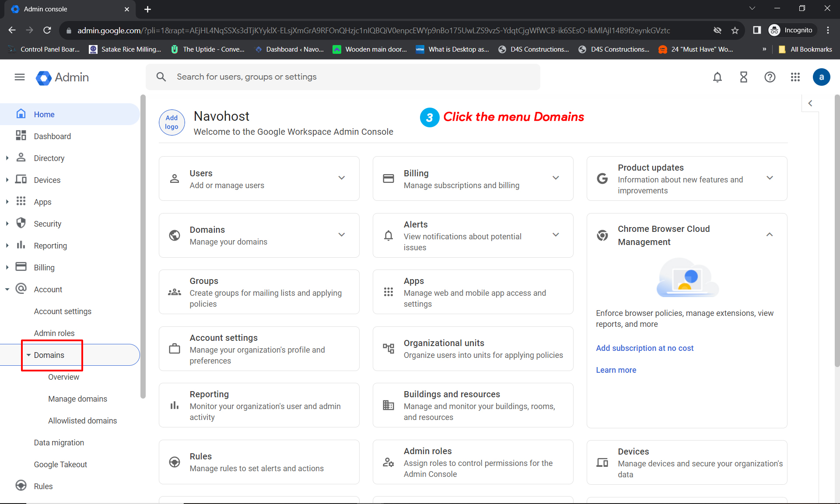
Task: Click the search users input field
Action: (x=306, y=77)
